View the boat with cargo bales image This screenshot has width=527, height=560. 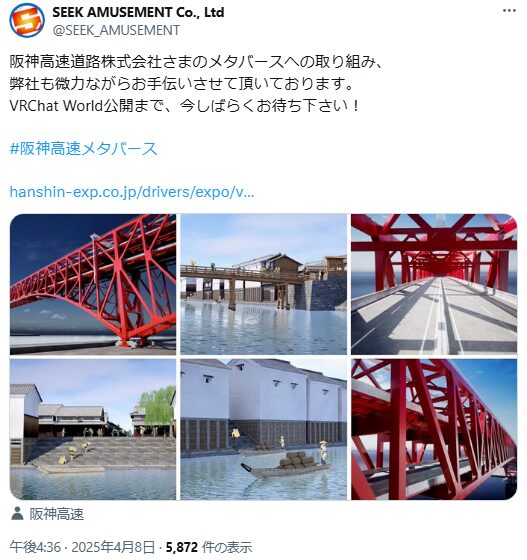(264, 429)
